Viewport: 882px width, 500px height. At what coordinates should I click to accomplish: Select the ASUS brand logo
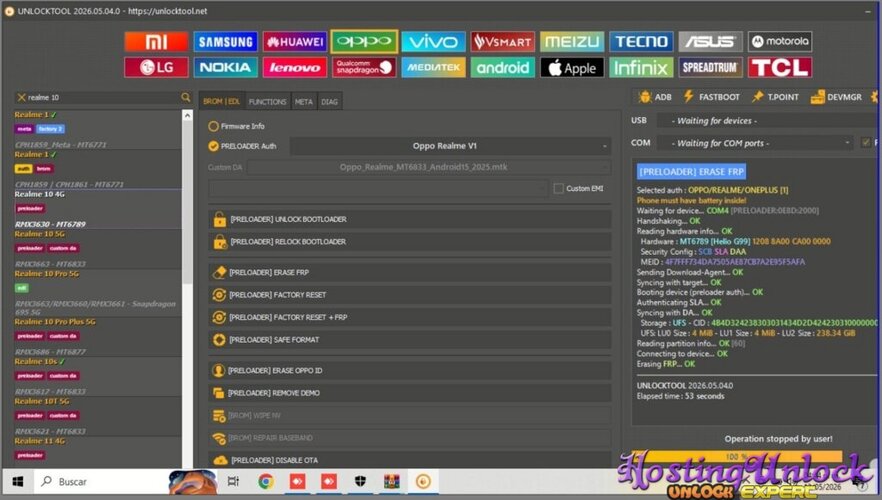pyautogui.click(x=710, y=42)
